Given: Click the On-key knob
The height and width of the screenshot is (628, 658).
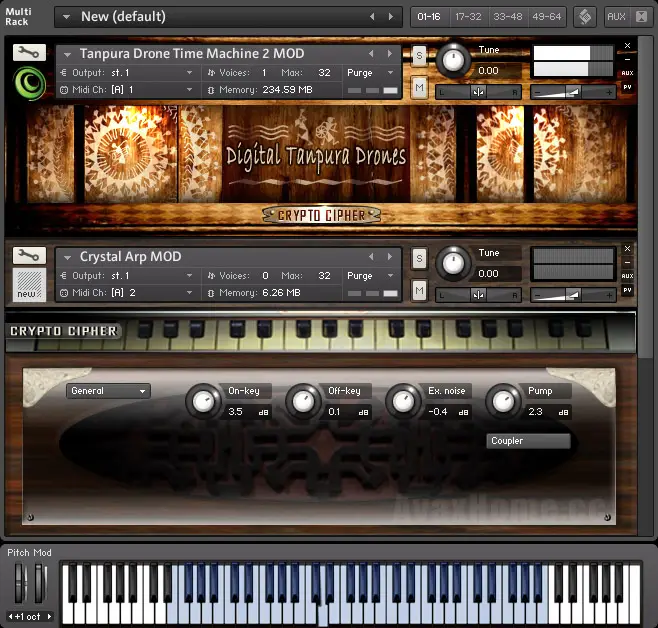Looking at the screenshot, I should pyautogui.click(x=203, y=401).
